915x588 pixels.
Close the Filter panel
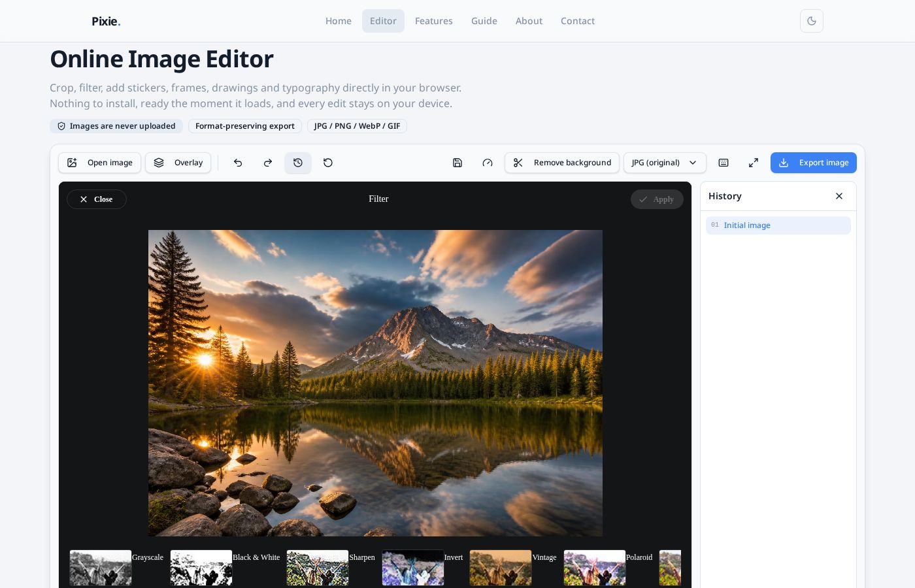click(x=97, y=199)
